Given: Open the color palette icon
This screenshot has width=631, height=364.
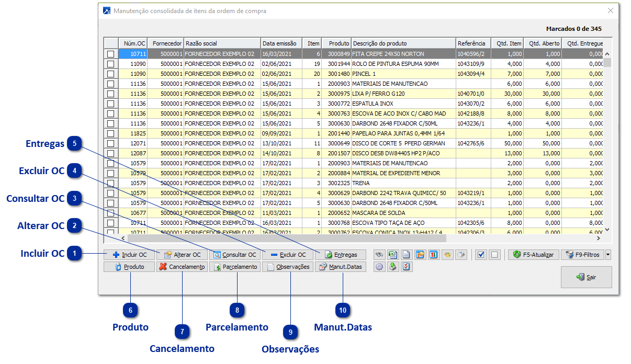Looking at the screenshot, I should click(447, 255).
